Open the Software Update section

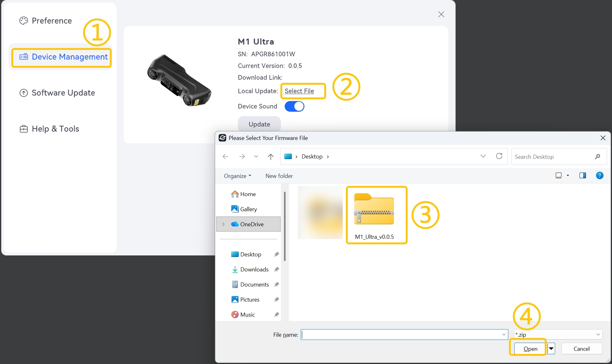(57, 93)
